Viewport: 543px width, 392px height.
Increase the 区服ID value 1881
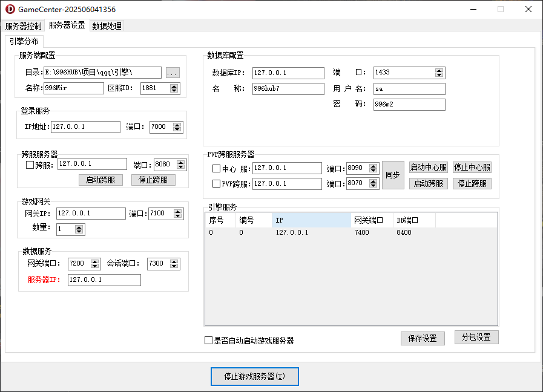(174, 86)
